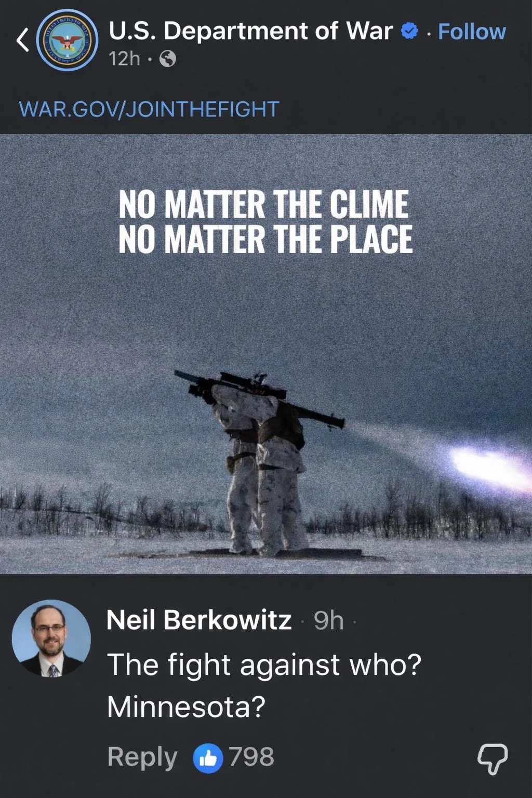Click the 9h comment timestamp

point(329,620)
